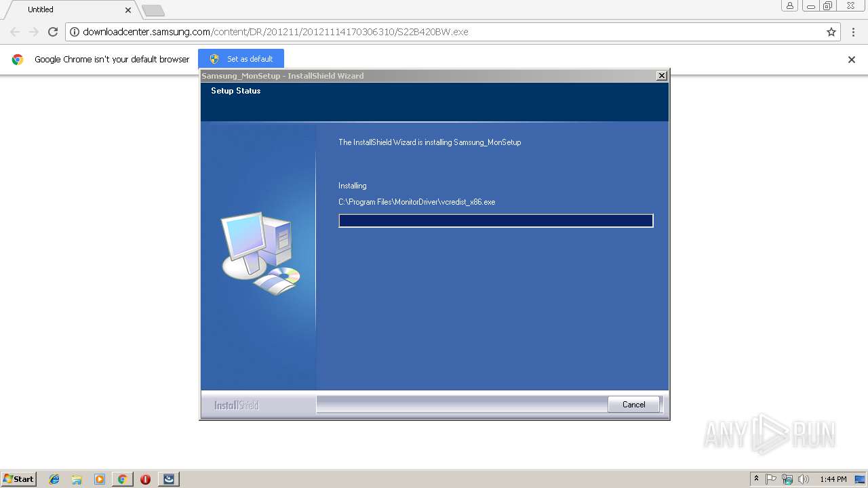The width and height of the screenshot is (868, 488).
Task: Open a new tab
Action: pos(153,10)
